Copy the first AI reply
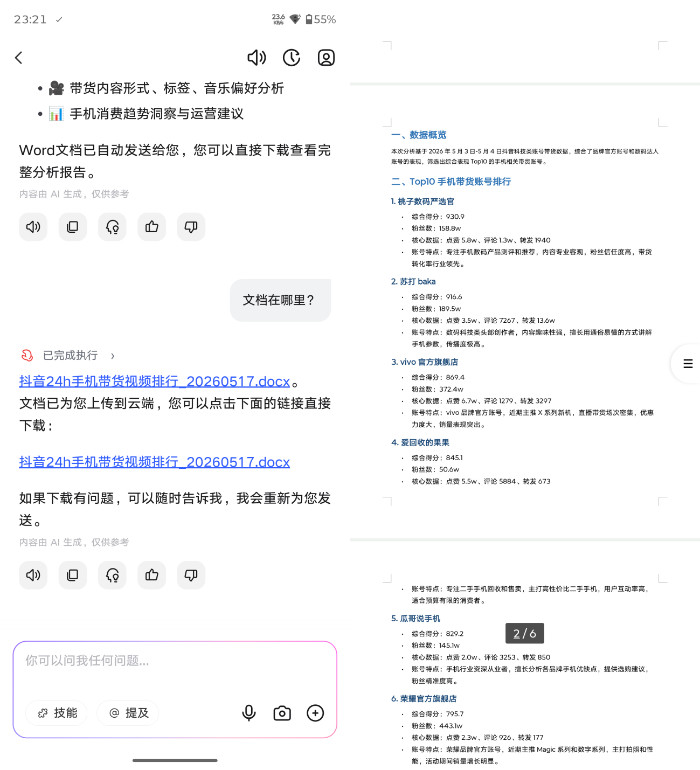Viewport: 700px width, 770px height. pos(73,227)
